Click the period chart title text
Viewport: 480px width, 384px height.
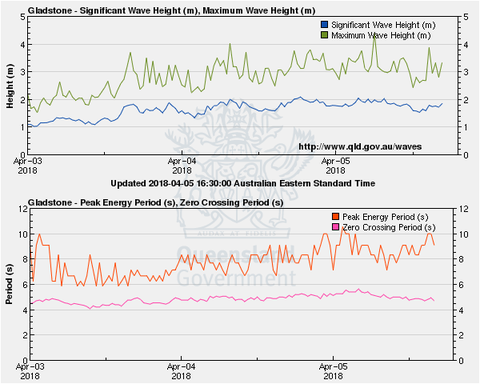click(x=156, y=203)
